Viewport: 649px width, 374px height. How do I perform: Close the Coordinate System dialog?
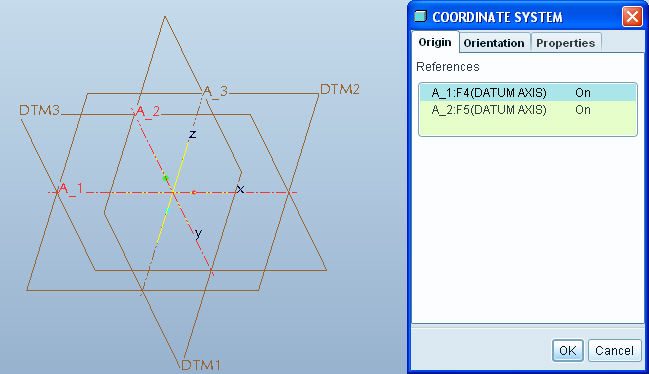tap(632, 17)
